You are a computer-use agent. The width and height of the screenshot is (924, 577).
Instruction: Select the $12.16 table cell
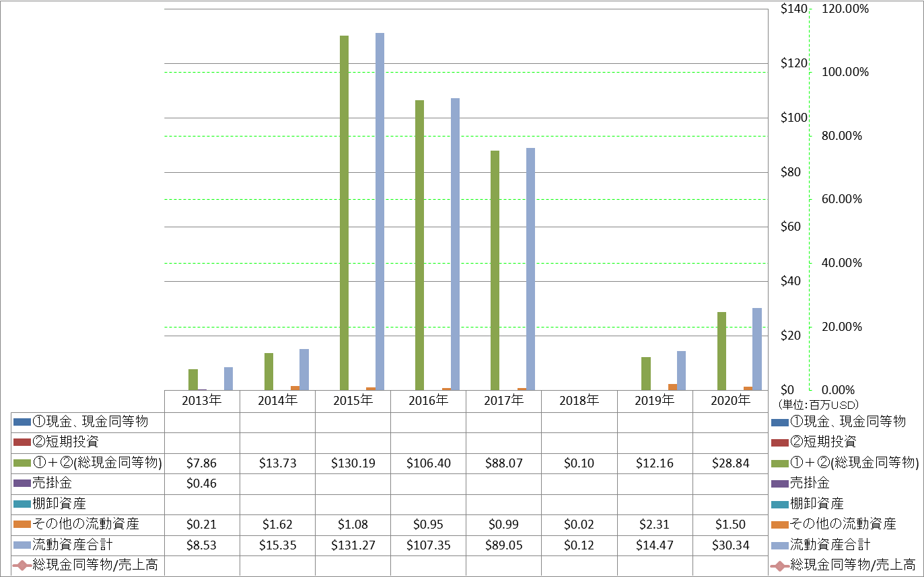(655, 463)
